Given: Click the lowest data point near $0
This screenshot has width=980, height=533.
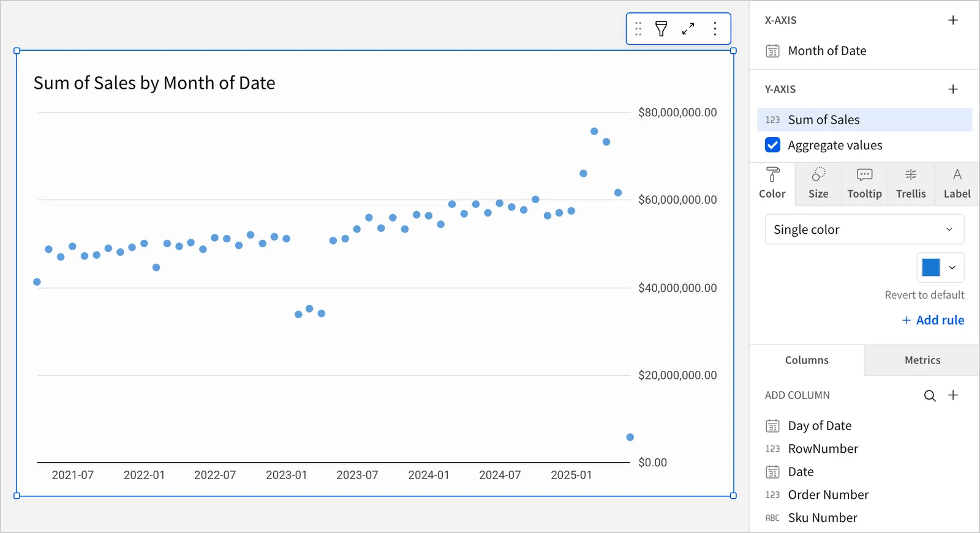Looking at the screenshot, I should pos(630,438).
